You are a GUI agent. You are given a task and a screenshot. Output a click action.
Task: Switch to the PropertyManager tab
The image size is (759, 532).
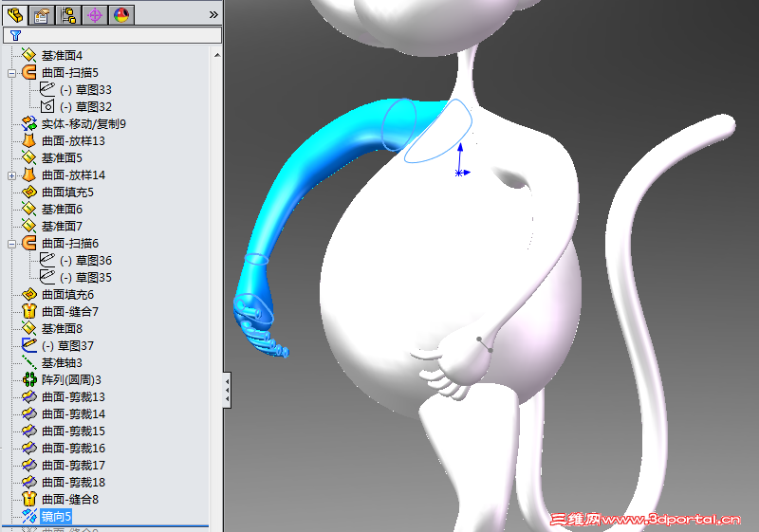point(42,15)
